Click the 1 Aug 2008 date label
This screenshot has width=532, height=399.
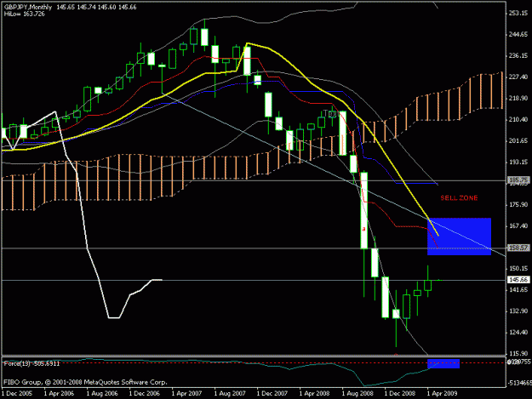coord(358,394)
